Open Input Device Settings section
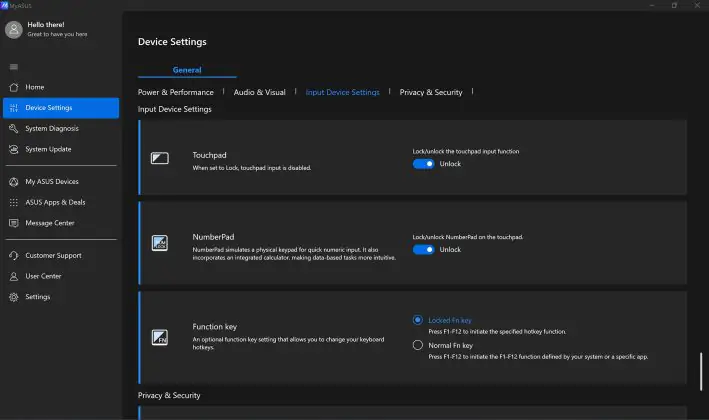 (x=342, y=92)
